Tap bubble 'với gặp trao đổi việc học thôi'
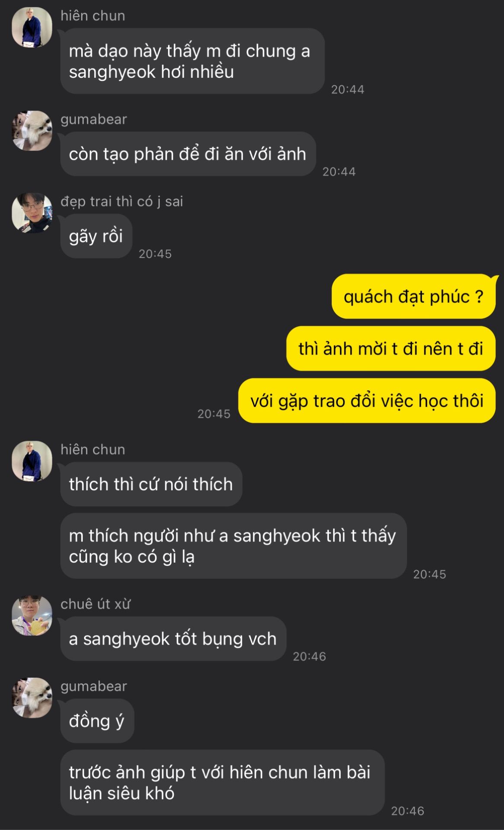 pyautogui.click(x=367, y=401)
